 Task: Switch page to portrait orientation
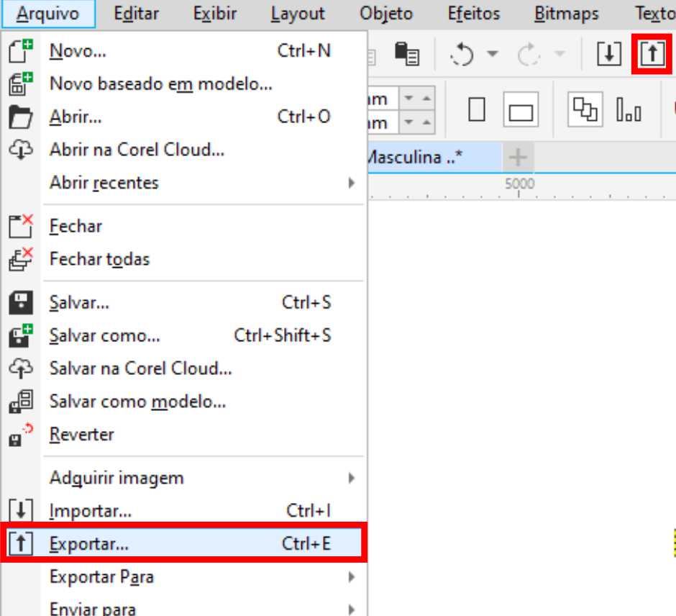476,110
